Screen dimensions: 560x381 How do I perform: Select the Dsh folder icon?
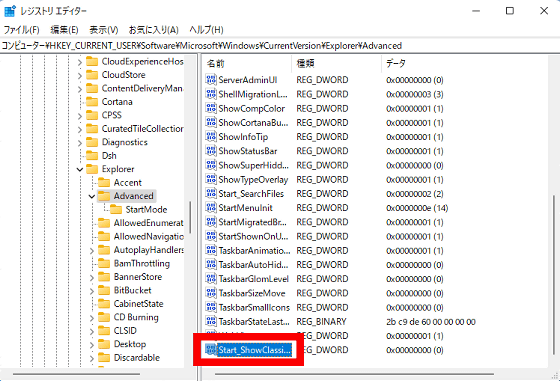pos(92,156)
